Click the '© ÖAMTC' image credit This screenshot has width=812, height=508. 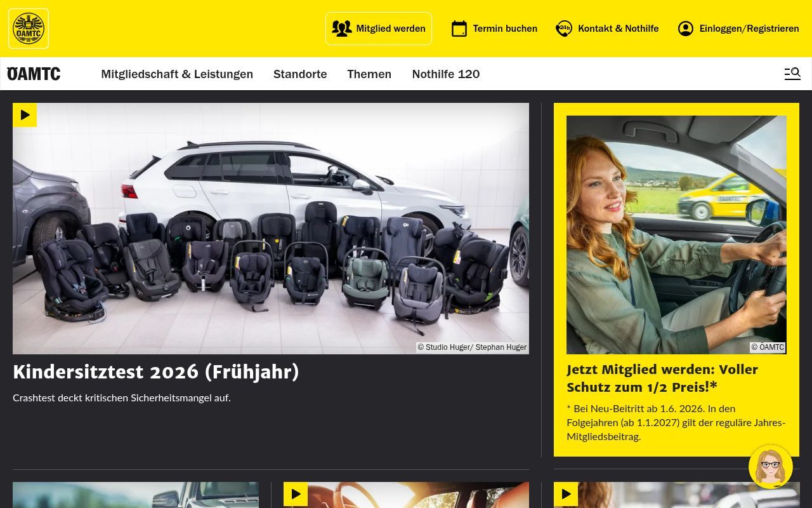[x=768, y=347]
